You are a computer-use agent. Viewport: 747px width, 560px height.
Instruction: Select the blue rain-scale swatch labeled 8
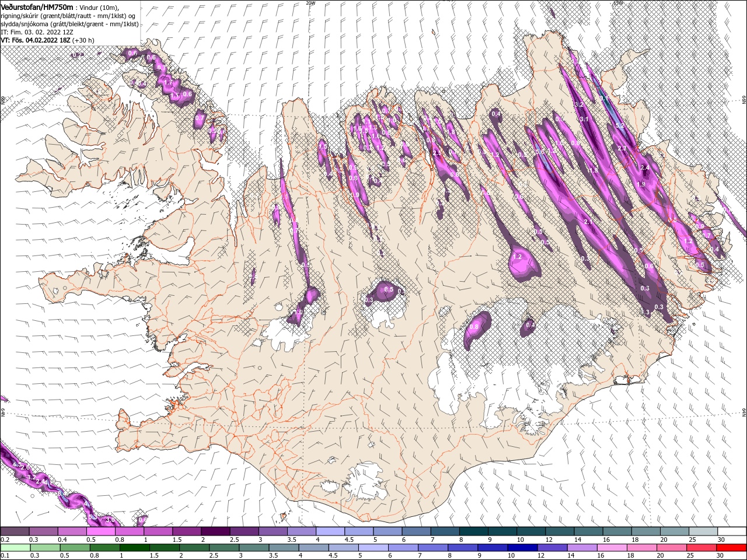point(462,548)
